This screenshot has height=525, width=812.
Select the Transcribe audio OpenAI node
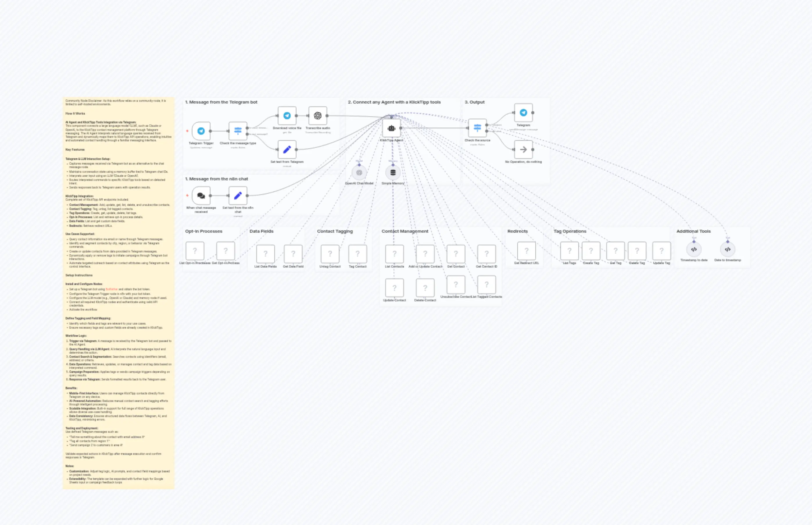click(x=317, y=116)
